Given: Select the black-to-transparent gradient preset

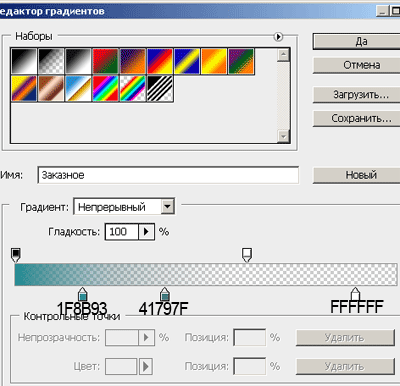Looking at the screenshot, I should coord(51,61).
